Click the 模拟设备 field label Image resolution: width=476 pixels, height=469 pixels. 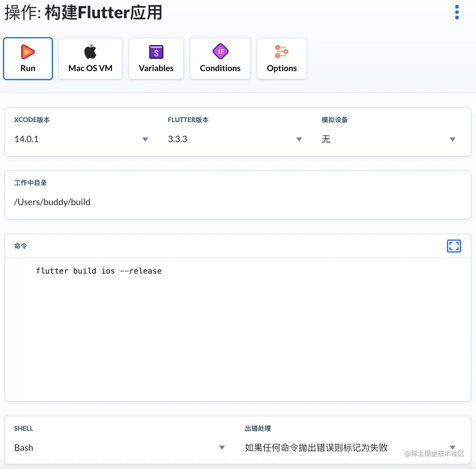point(334,120)
